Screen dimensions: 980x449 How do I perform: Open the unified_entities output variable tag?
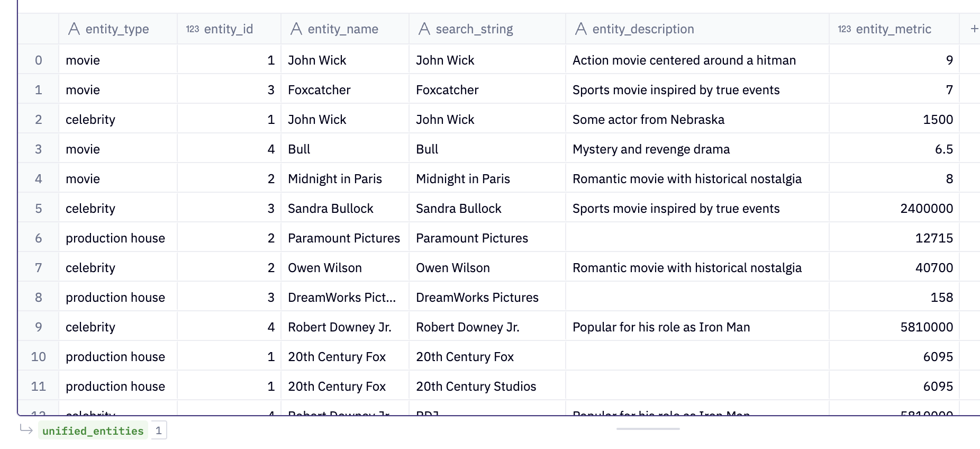tap(93, 430)
